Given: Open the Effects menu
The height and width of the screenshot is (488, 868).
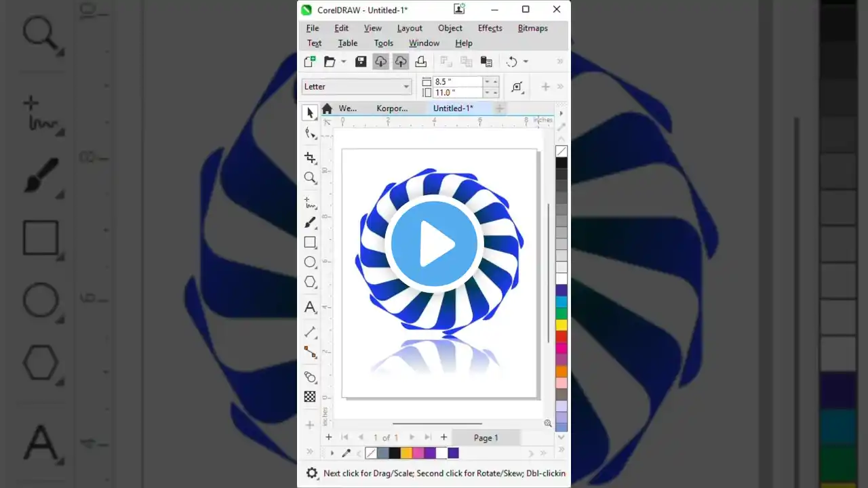Looking at the screenshot, I should click(490, 28).
